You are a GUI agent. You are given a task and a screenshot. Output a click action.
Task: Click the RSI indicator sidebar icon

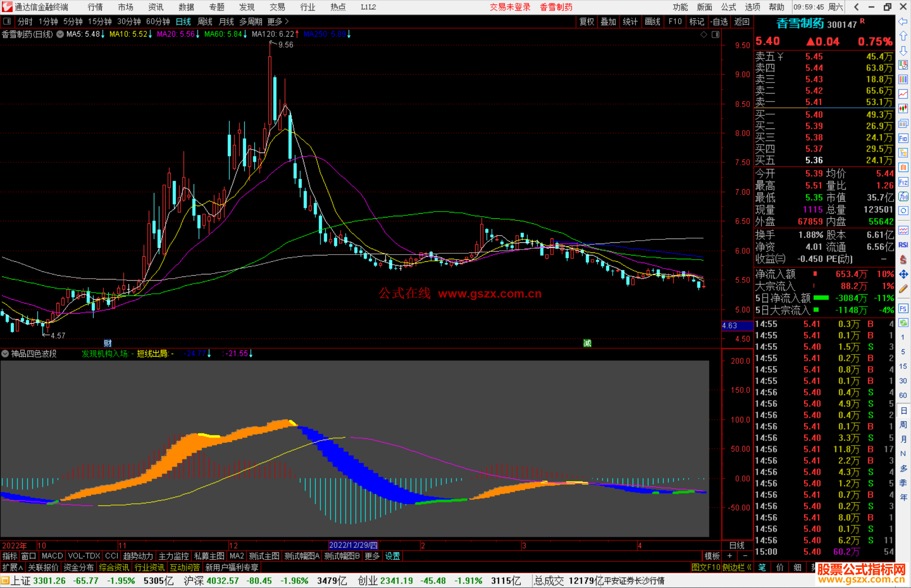tap(903, 245)
